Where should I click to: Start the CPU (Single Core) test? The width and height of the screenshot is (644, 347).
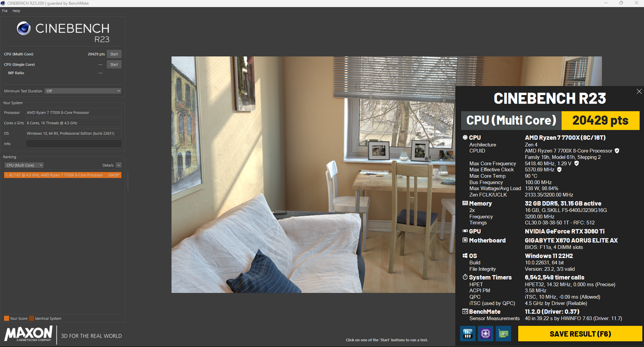pyautogui.click(x=114, y=64)
